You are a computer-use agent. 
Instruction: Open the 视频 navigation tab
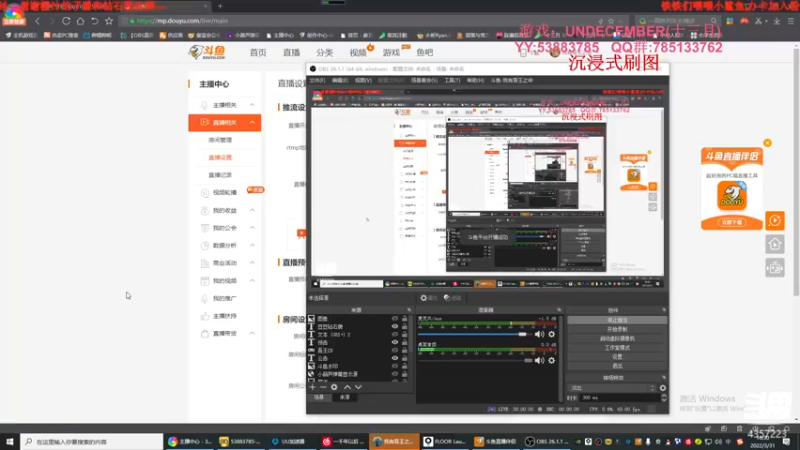(358, 53)
